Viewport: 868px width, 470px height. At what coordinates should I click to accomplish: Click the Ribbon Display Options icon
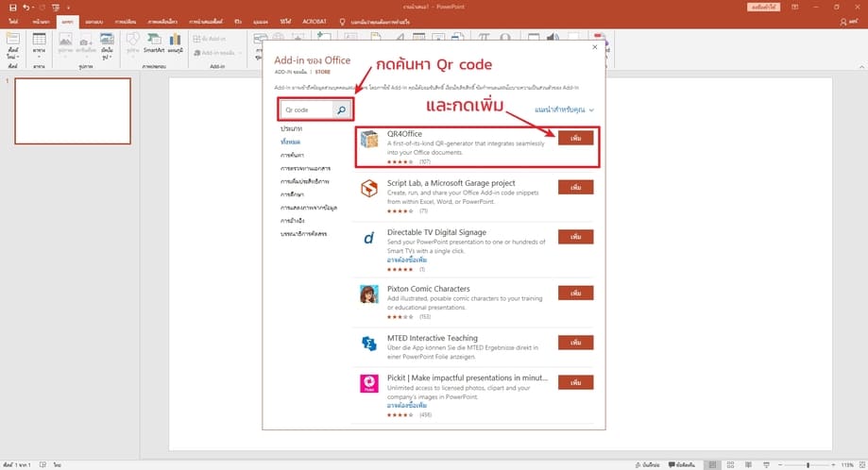(x=795, y=8)
